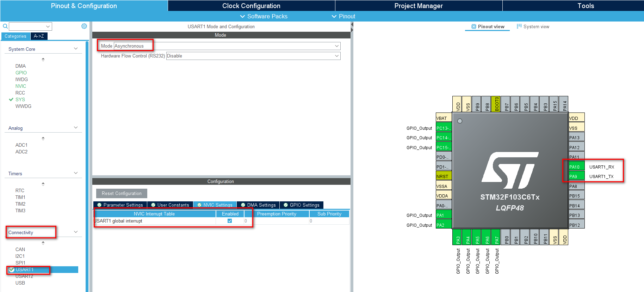Collapse the Connectivity category

point(76,232)
